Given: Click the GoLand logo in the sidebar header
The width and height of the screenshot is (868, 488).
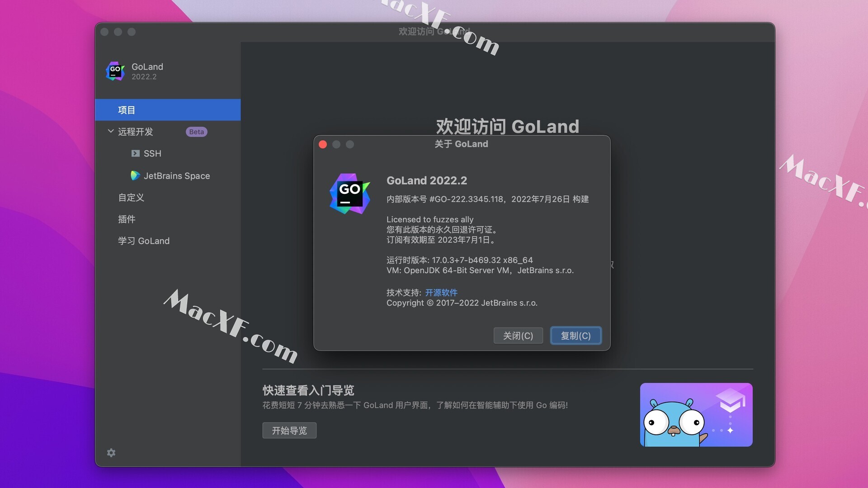Looking at the screenshot, I should 115,71.
